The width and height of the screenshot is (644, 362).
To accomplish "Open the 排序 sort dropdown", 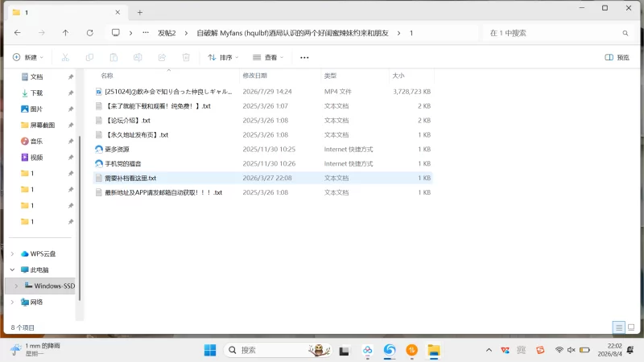I will [x=223, y=57].
